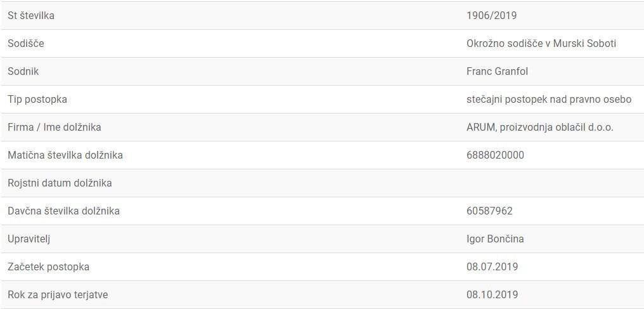Click the 'Sodnik' row label
Viewport: 644px width, 309px height.
23,72
